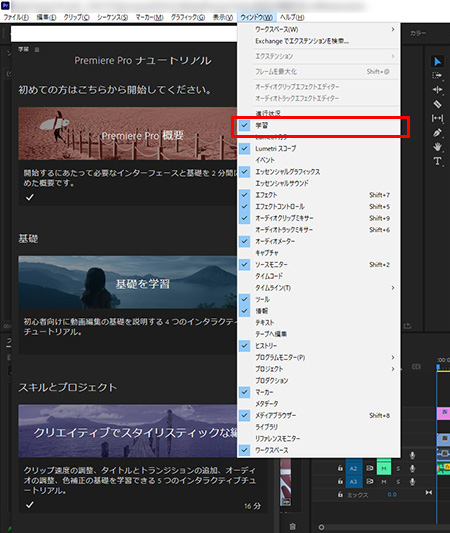This screenshot has height=533, width=450.
Task: Uncheck ツール panel menu item
Action: coord(318,299)
